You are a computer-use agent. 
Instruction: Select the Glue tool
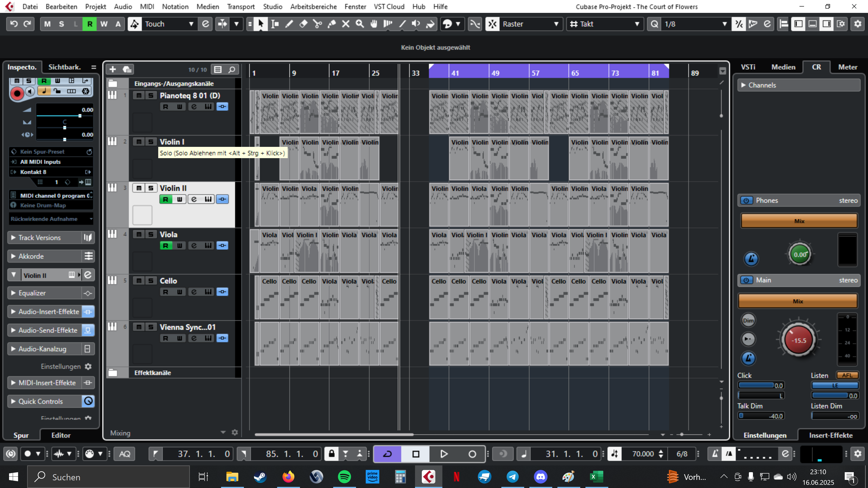pos(332,24)
